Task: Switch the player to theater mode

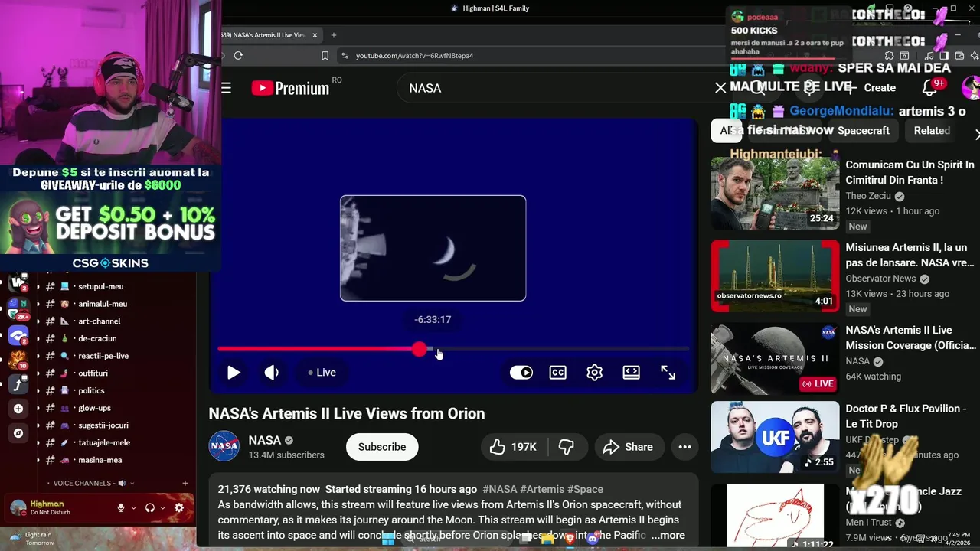Action: point(632,373)
